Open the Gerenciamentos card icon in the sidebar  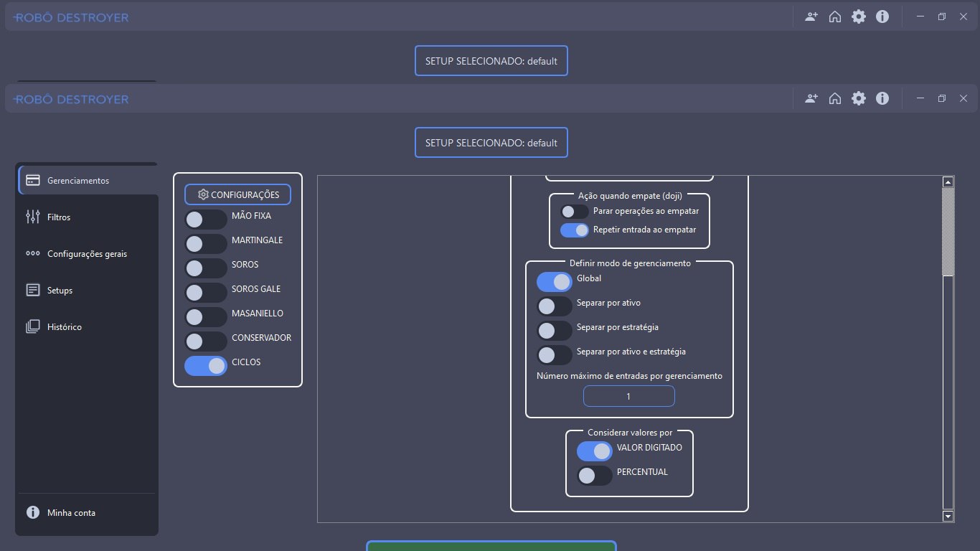tap(32, 180)
